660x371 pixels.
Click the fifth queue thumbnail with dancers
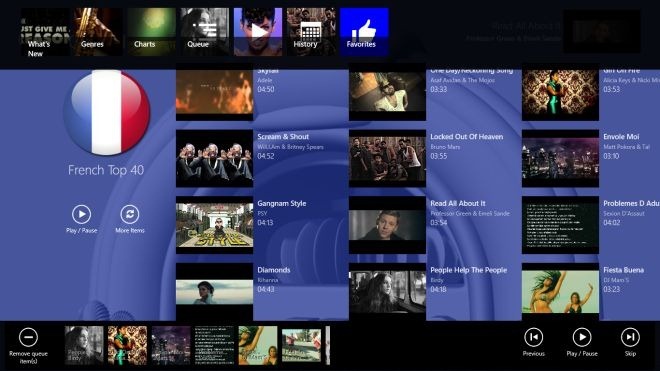point(258,345)
